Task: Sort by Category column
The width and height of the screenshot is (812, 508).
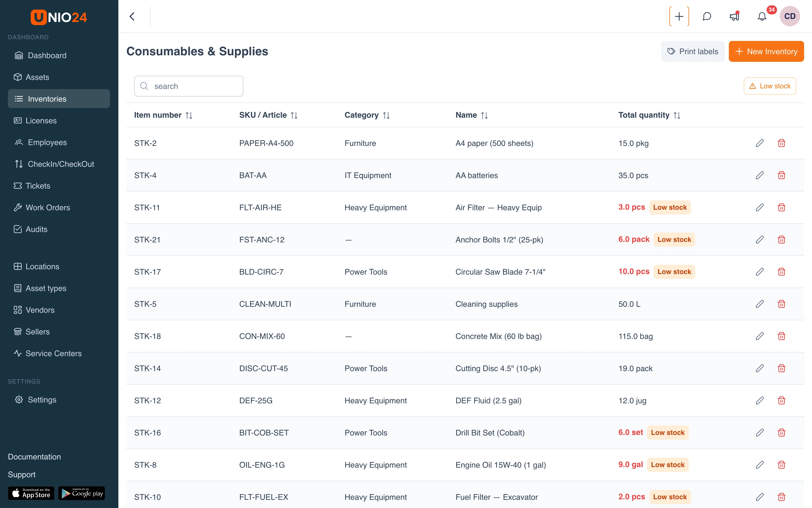Action: pyautogui.click(x=386, y=115)
